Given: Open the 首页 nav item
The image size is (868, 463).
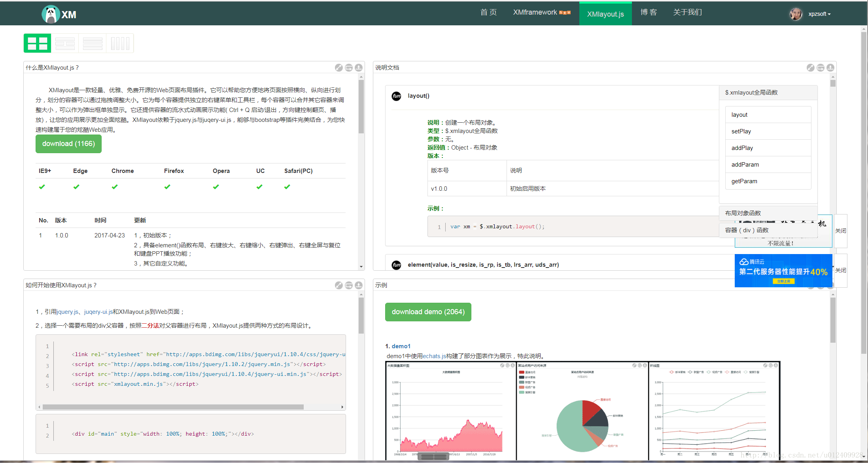Looking at the screenshot, I should pos(488,13).
